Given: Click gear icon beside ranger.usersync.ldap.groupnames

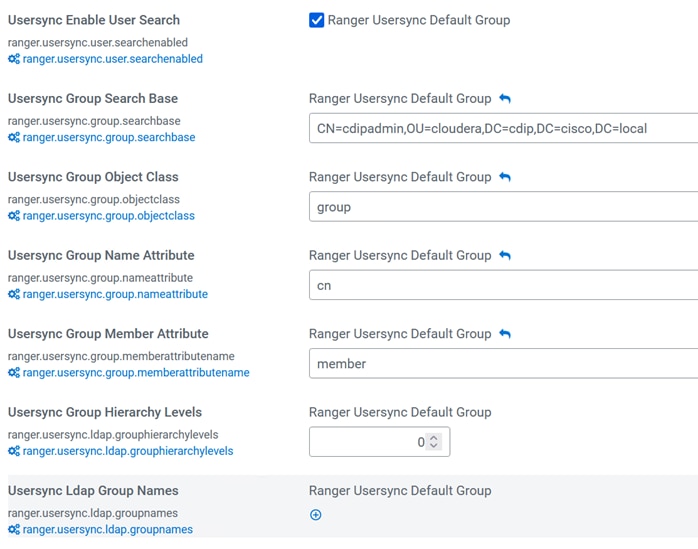Looking at the screenshot, I should coord(14,529).
